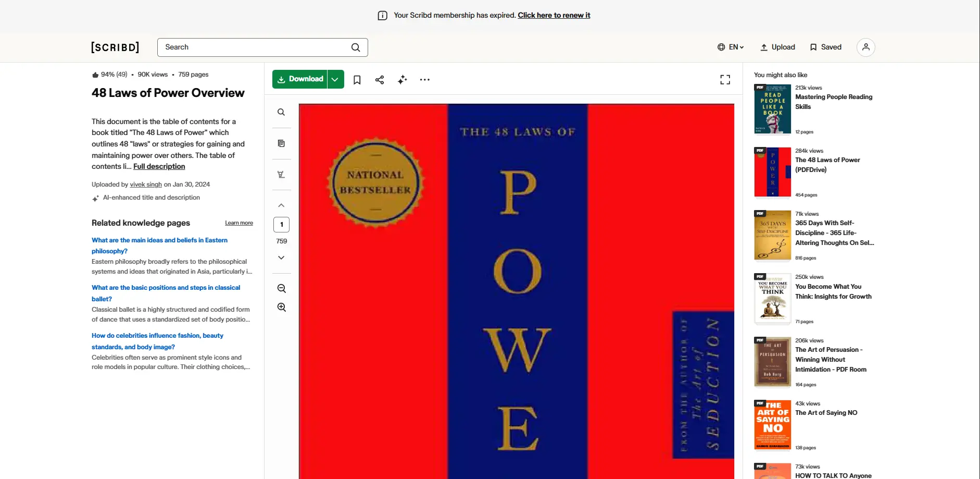Viewport: 980px width, 479px height.
Task: Open The Art of Saying NO thumbnail
Action: click(773, 425)
